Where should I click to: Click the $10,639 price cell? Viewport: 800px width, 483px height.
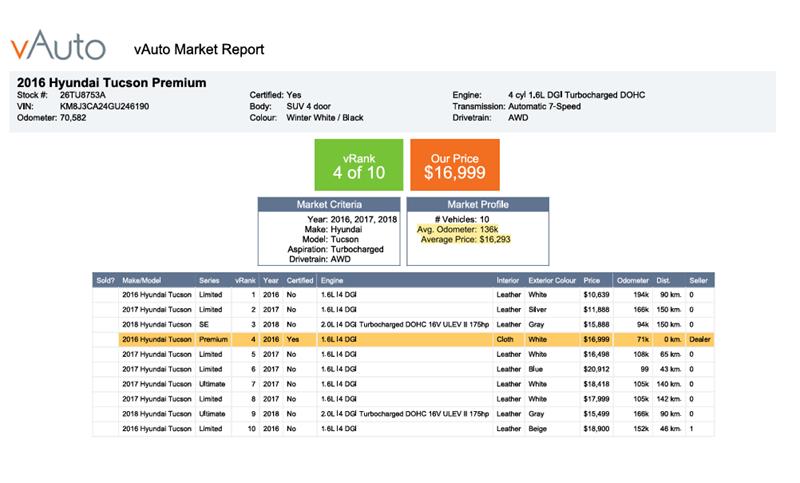(596, 295)
